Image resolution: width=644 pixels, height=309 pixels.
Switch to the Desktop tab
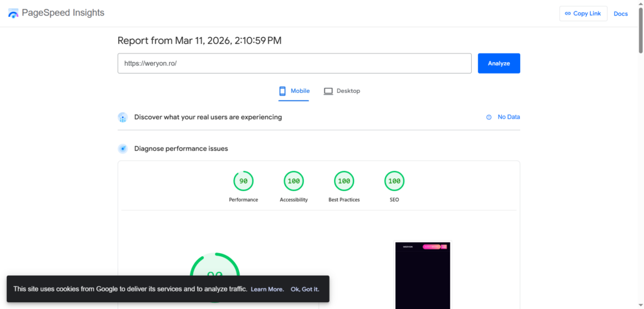pos(342,91)
